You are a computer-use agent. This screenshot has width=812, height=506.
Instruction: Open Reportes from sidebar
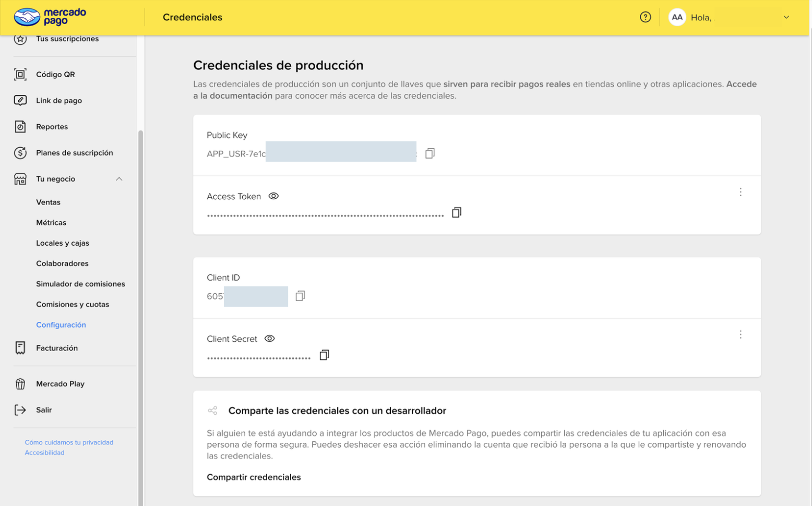point(52,127)
